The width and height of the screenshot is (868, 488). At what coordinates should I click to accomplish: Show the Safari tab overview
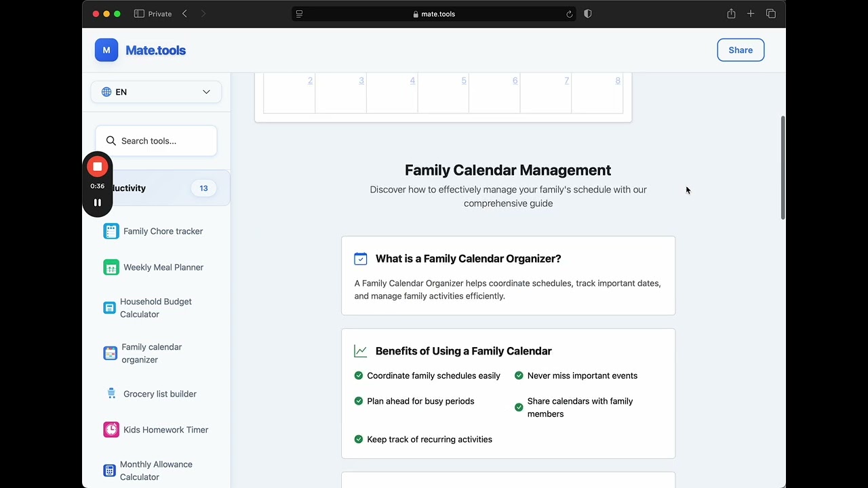771,14
